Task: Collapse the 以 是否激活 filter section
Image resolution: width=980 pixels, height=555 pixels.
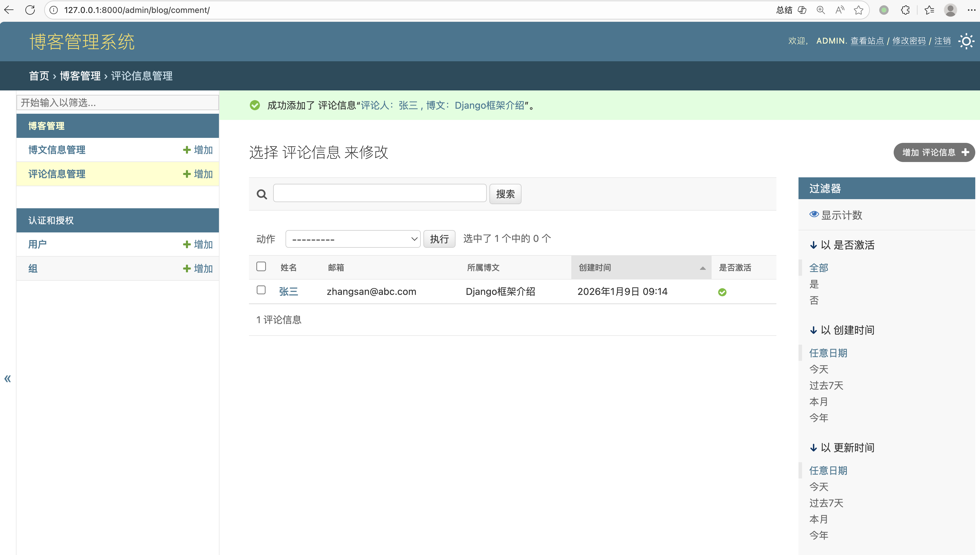Action: tap(842, 245)
